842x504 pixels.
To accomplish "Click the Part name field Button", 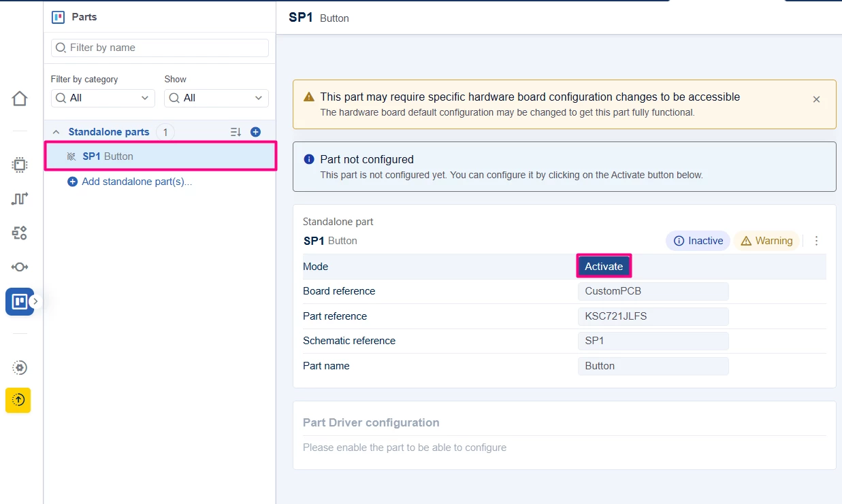I will click(653, 366).
